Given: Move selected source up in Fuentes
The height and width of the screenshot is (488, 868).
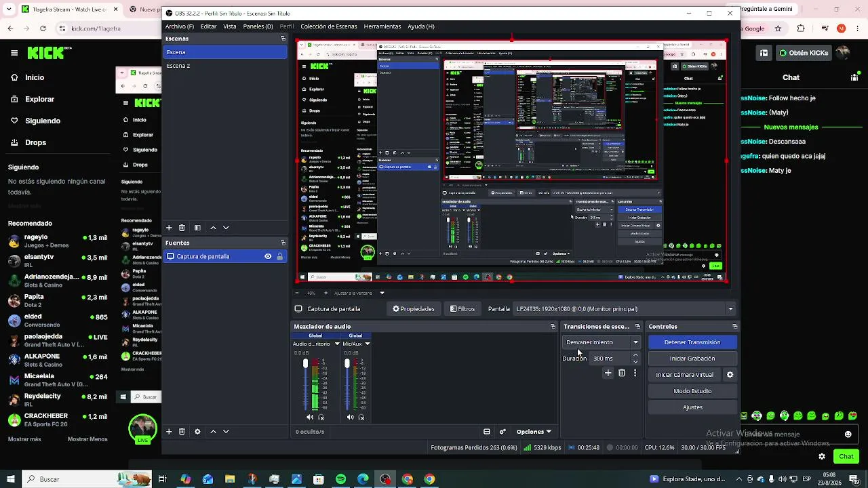Looking at the screenshot, I should click(213, 432).
